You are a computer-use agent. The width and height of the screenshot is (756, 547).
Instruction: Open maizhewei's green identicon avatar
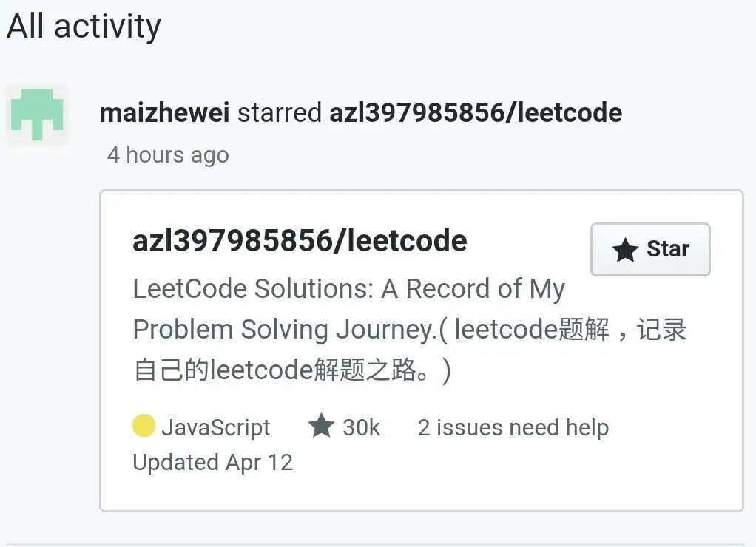click(37, 115)
